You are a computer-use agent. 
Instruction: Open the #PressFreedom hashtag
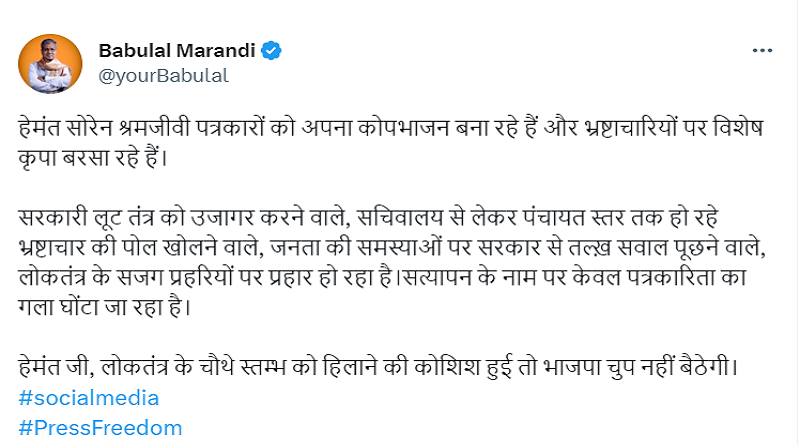pos(100,427)
